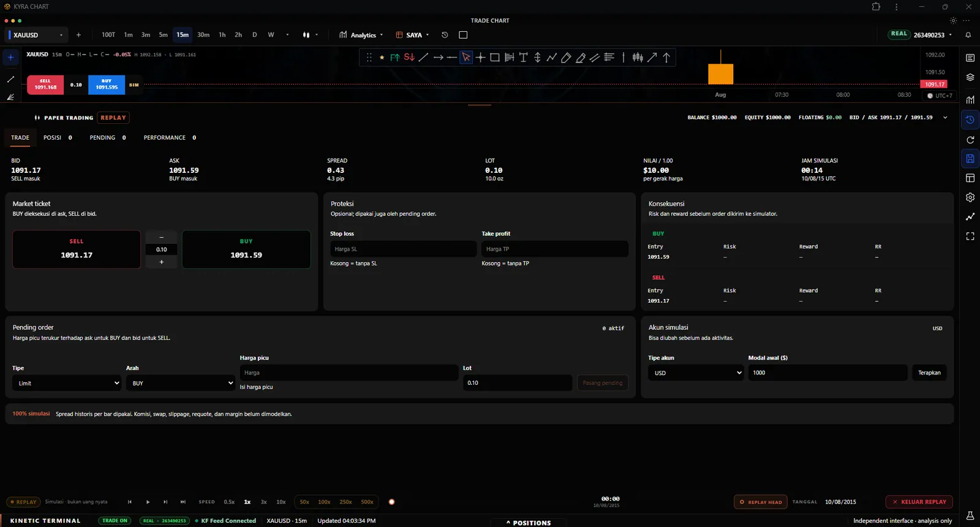Choose the green buy-arrow marker tool
980x527 pixels.
point(395,58)
